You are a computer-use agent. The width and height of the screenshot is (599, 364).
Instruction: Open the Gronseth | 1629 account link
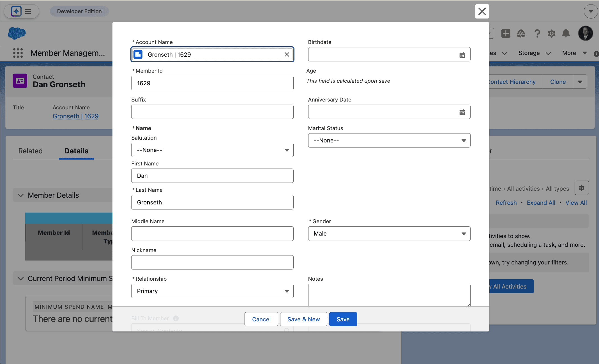[x=75, y=116]
